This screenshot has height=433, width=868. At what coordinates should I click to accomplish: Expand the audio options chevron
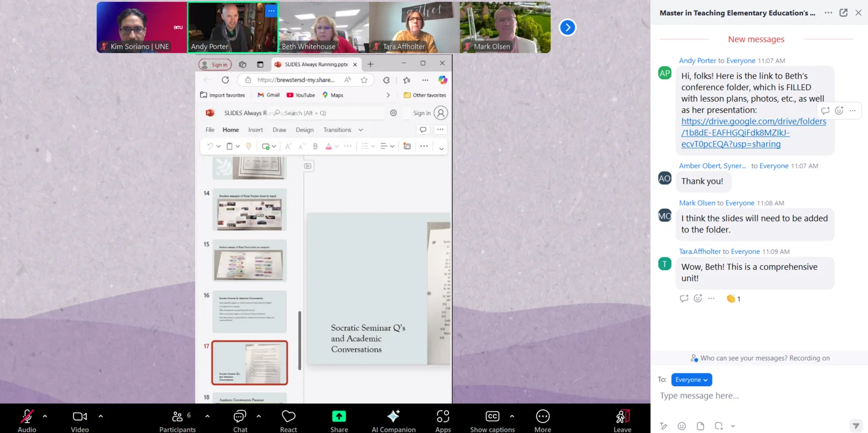(x=45, y=416)
